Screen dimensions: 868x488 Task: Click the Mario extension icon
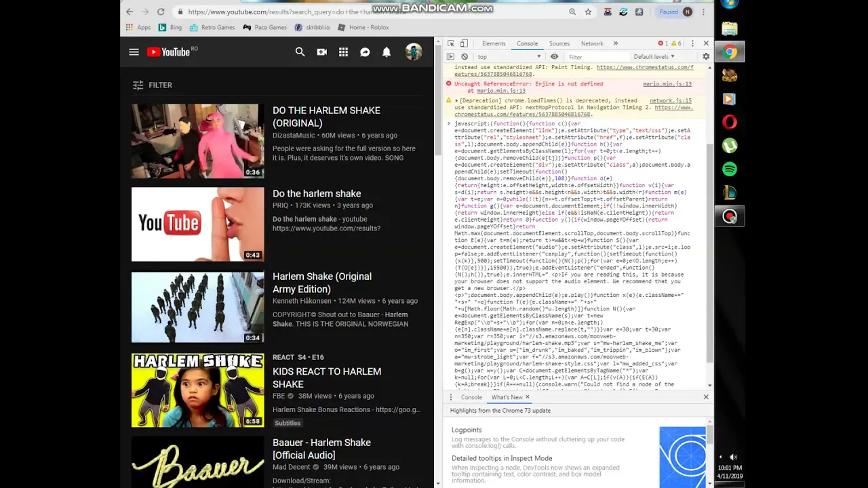coord(608,12)
